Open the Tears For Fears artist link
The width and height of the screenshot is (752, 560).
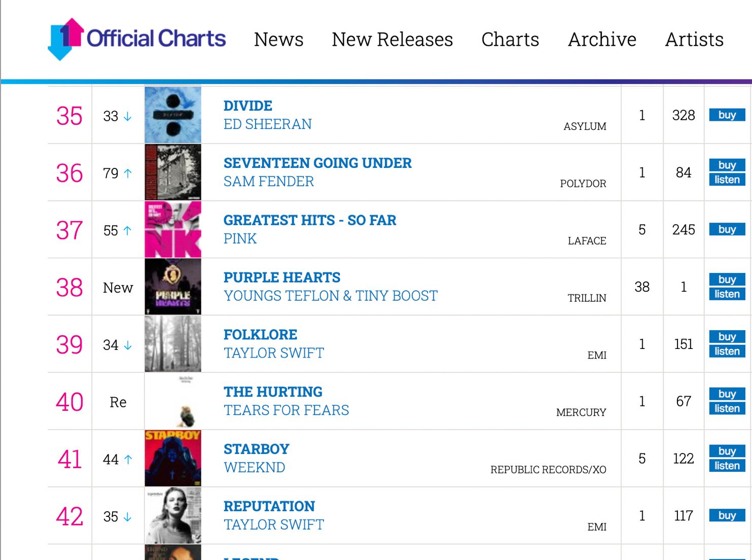click(287, 410)
